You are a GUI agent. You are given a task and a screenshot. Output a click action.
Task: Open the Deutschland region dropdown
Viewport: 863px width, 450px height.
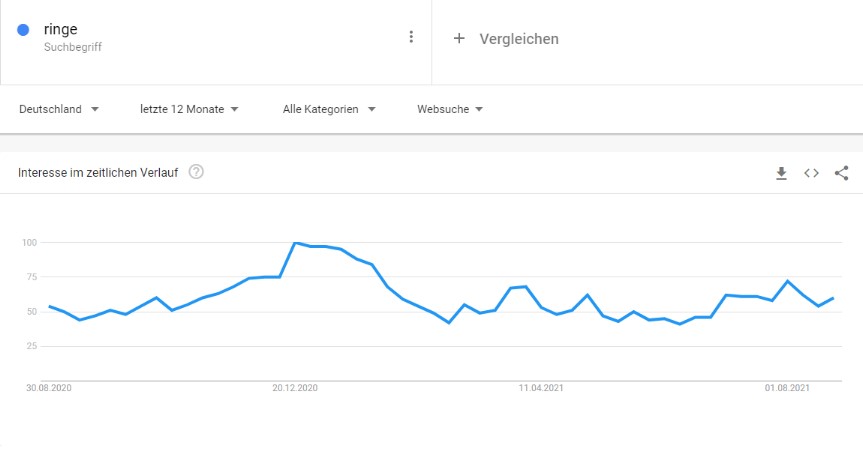pyautogui.click(x=60, y=109)
